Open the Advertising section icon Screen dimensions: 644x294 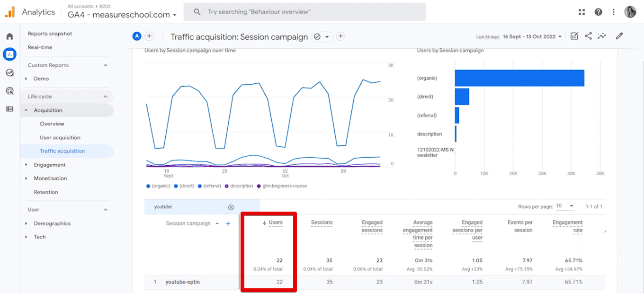click(9, 90)
